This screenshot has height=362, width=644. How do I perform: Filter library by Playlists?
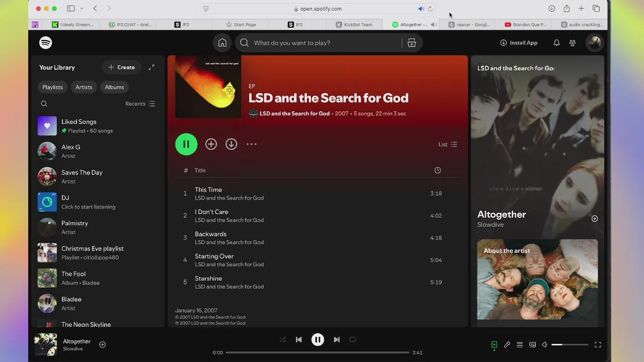pyautogui.click(x=52, y=87)
